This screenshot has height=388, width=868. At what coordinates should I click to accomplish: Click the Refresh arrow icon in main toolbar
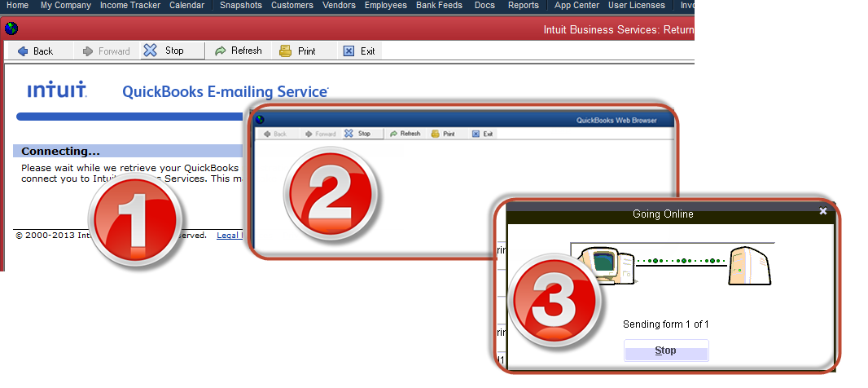[221, 51]
